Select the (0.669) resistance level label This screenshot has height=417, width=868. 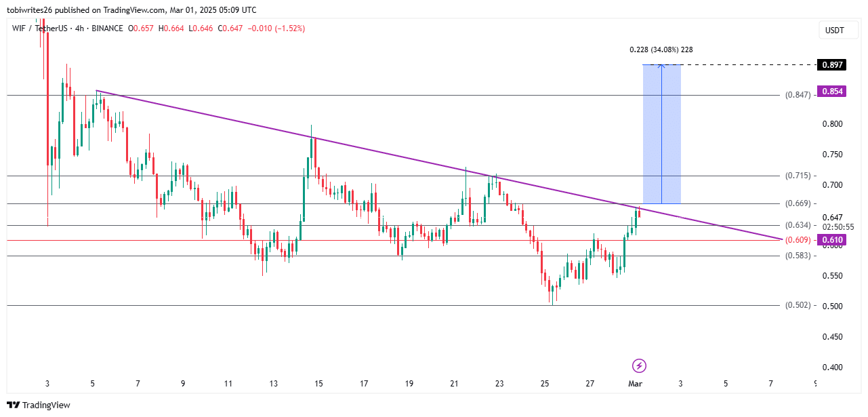click(798, 204)
